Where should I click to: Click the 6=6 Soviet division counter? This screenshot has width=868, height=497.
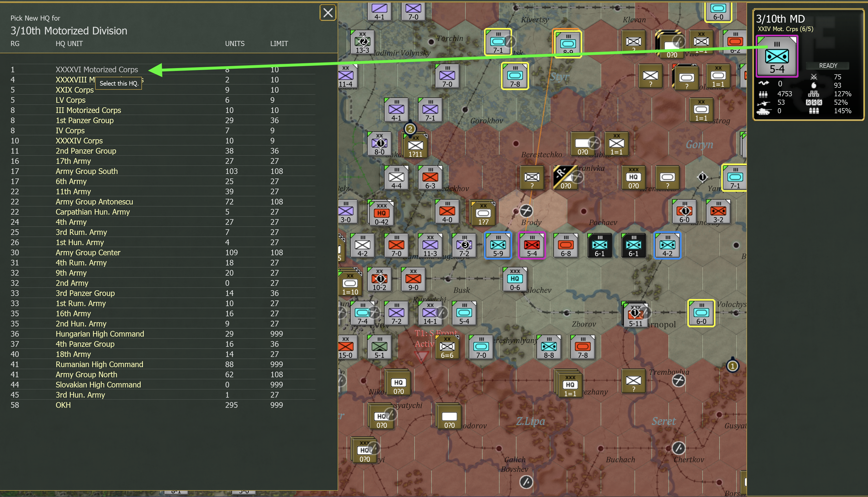(x=447, y=347)
